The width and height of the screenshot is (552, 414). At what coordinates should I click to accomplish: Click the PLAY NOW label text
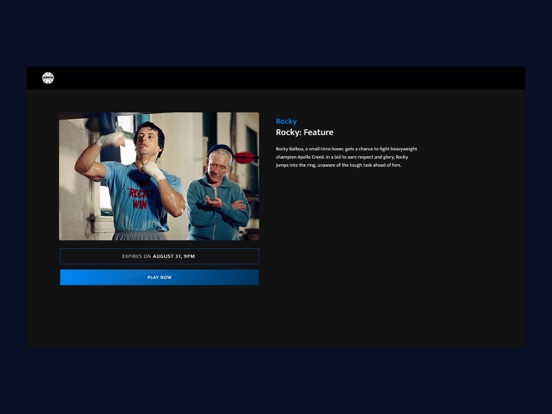(159, 277)
